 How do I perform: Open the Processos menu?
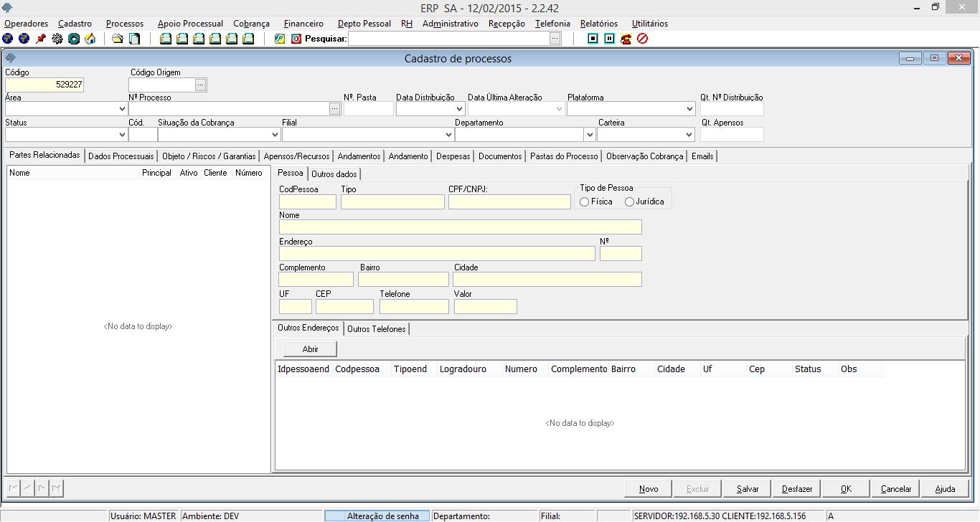(125, 24)
